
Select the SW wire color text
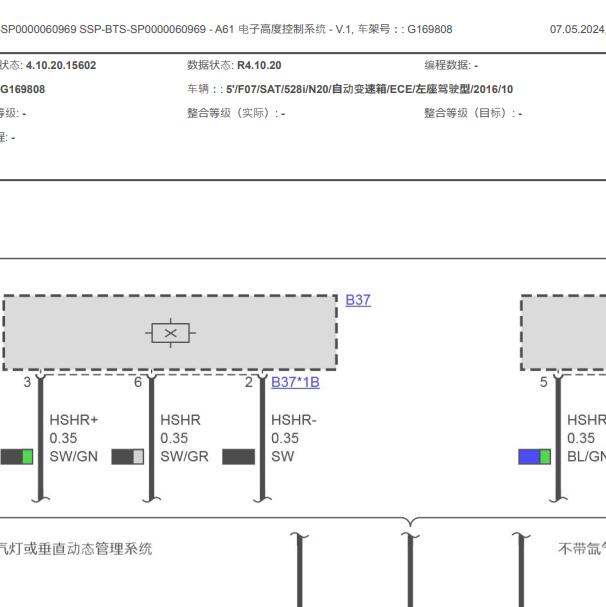point(283,456)
